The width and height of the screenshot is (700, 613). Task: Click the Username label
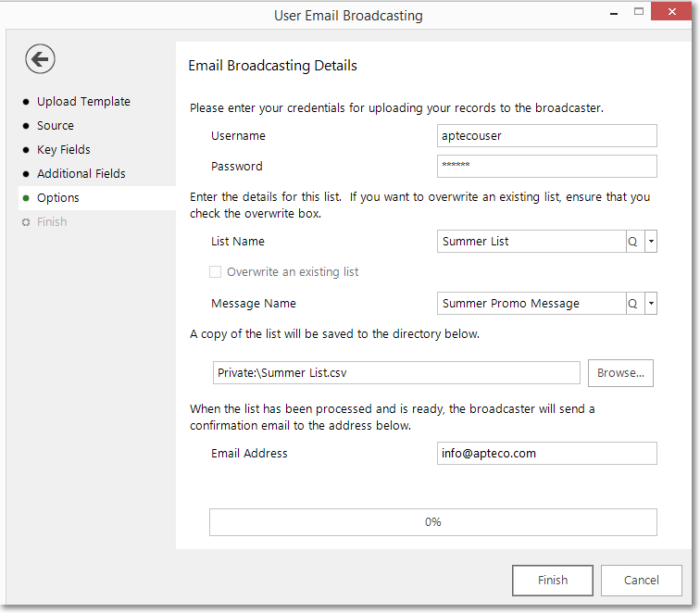pos(238,136)
